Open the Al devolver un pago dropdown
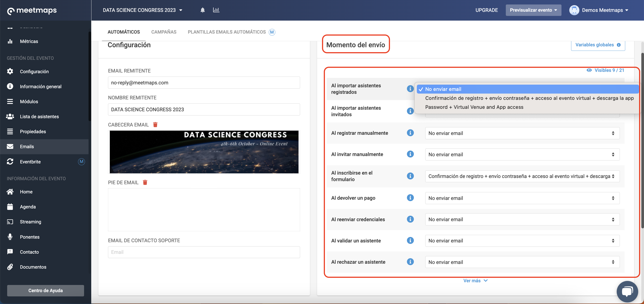 [x=522, y=198]
